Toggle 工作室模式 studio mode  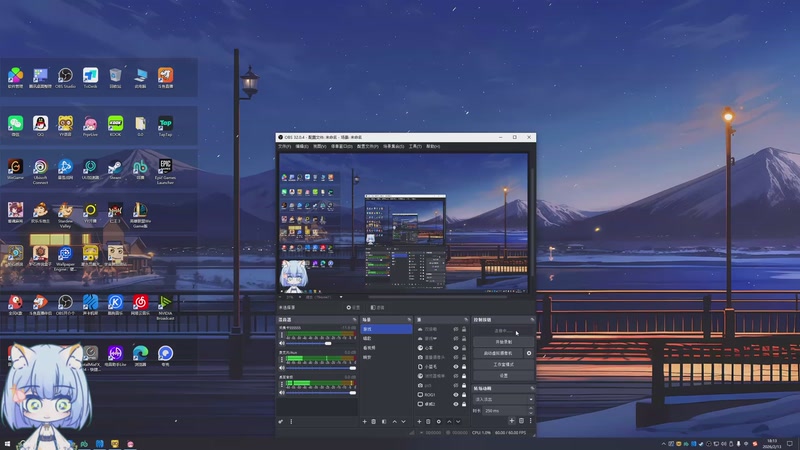504,364
